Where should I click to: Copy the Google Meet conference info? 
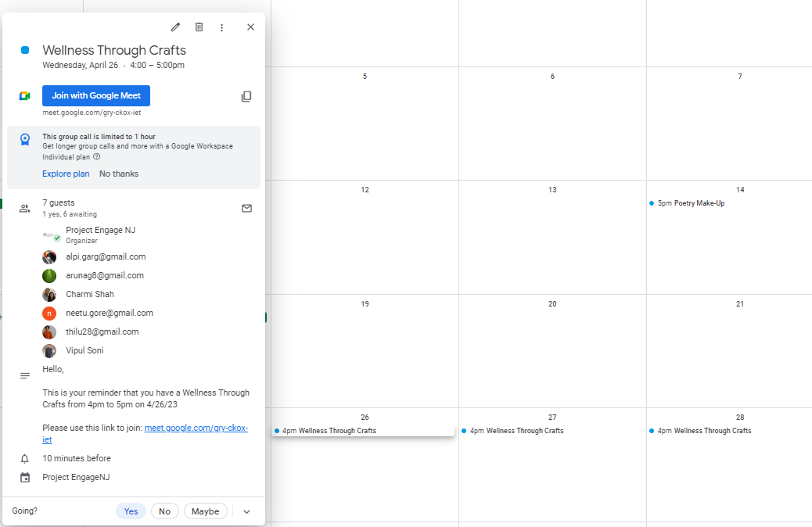(246, 96)
